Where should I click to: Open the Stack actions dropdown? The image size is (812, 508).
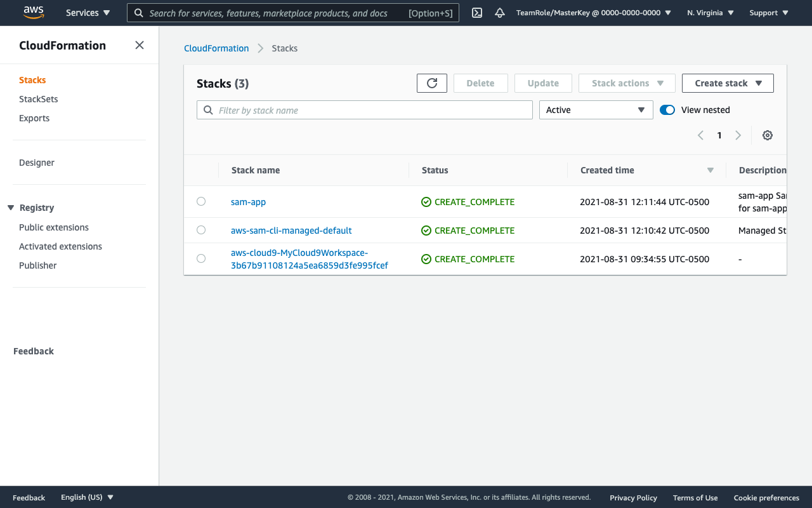point(627,83)
